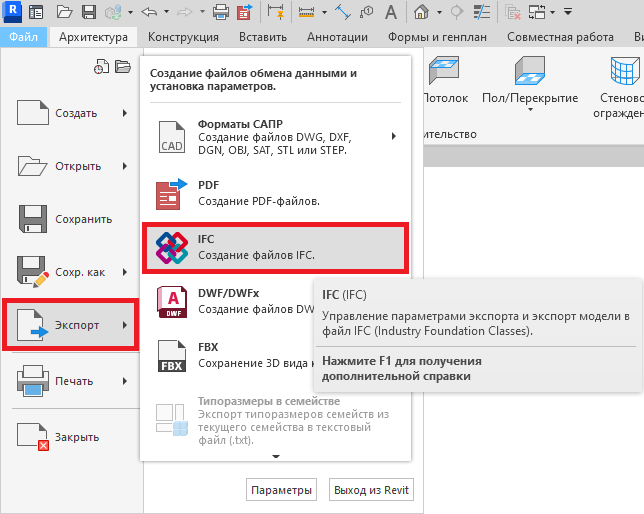Click the Пол/Перекрытие floor ribbon tool
Viewport: 644px width, 514px height.
(x=530, y=84)
